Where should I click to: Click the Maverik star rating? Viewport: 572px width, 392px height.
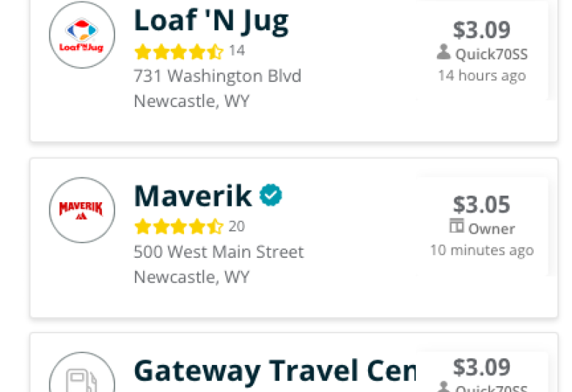pyautogui.click(x=179, y=227)
